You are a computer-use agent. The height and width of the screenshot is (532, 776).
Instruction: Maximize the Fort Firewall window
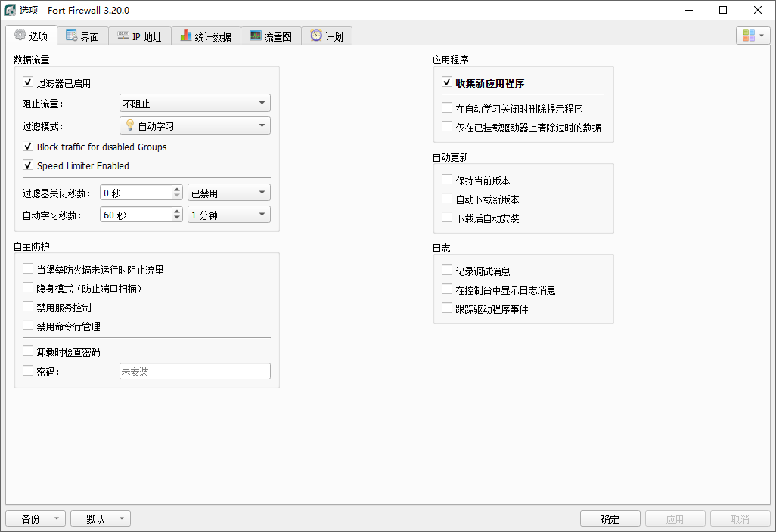723,10
